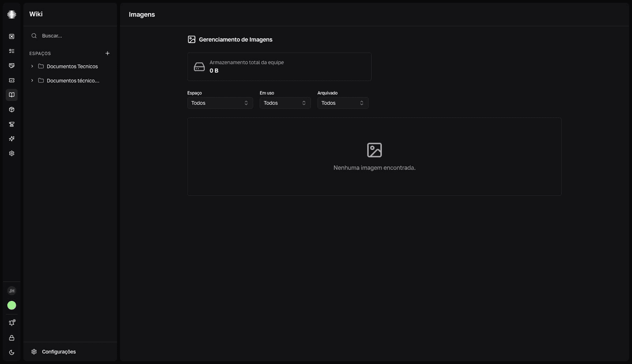632x364 pixels.
Task: Open the gear icon in left rail
Action: [12, 154]
